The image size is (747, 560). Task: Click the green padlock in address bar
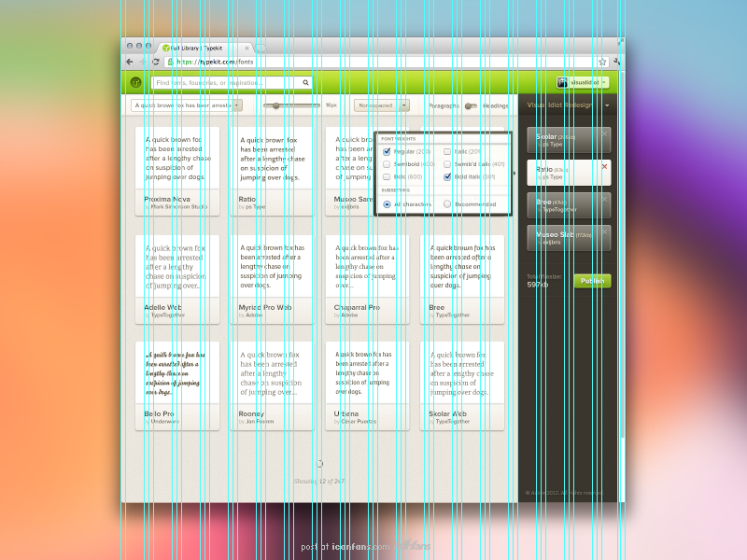click(170, 62)
